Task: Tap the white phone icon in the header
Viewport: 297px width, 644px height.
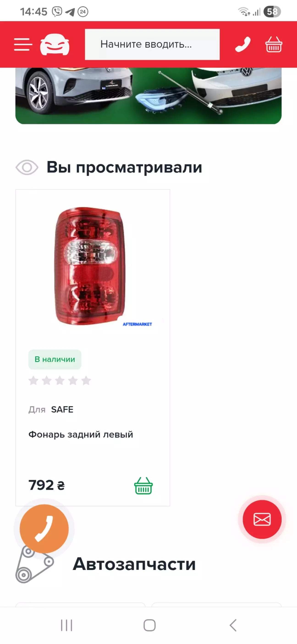Action: 243,44
